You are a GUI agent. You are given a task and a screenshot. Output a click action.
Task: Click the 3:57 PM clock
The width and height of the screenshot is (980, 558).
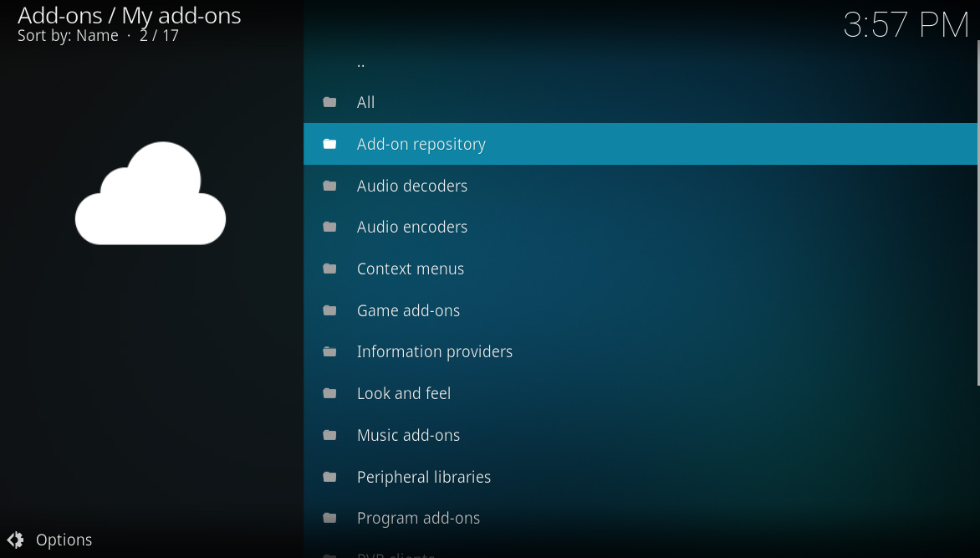[906, 25]
